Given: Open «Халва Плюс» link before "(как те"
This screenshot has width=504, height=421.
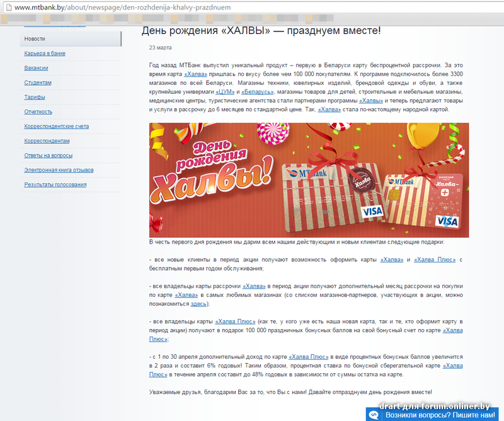Looking at the screenshot, I should click(235, 322).
